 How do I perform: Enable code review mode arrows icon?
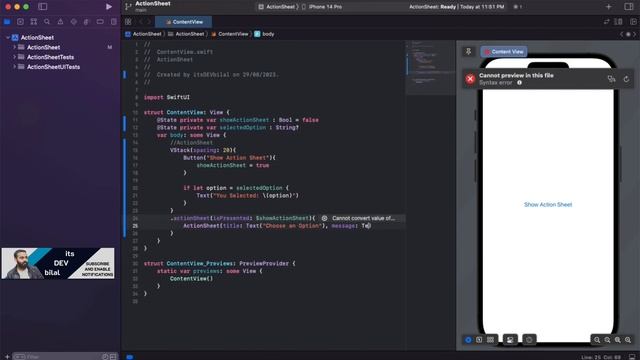[607, 22]
